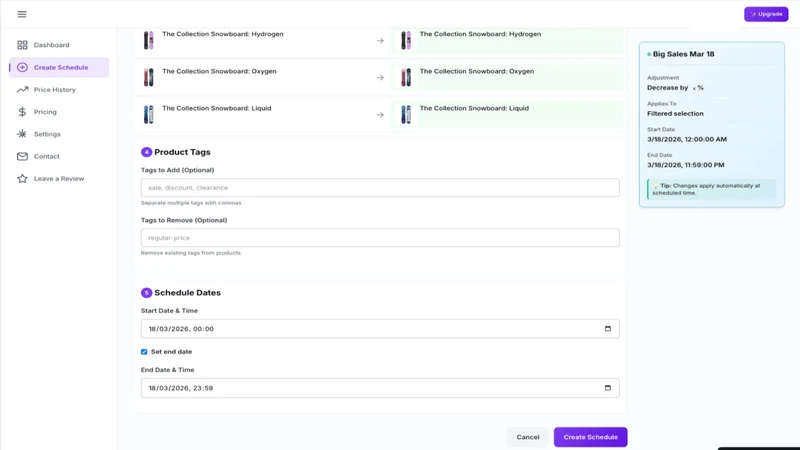
Task: Go to Dashboard in the sidebar
Action: coord(52,45)
